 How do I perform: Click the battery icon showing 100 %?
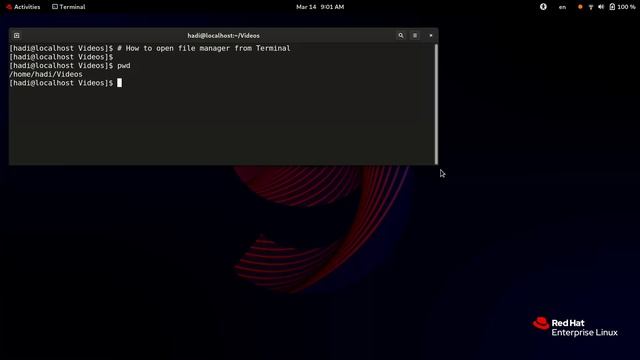[x=612, y=7]
